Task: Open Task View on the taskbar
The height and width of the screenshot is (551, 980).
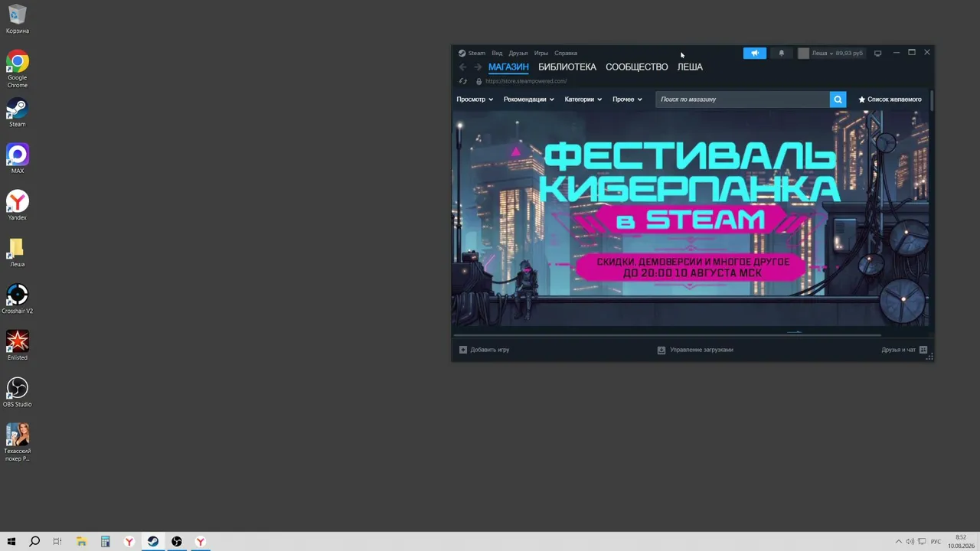Action: pyautogui.click(x=57, y=542)
